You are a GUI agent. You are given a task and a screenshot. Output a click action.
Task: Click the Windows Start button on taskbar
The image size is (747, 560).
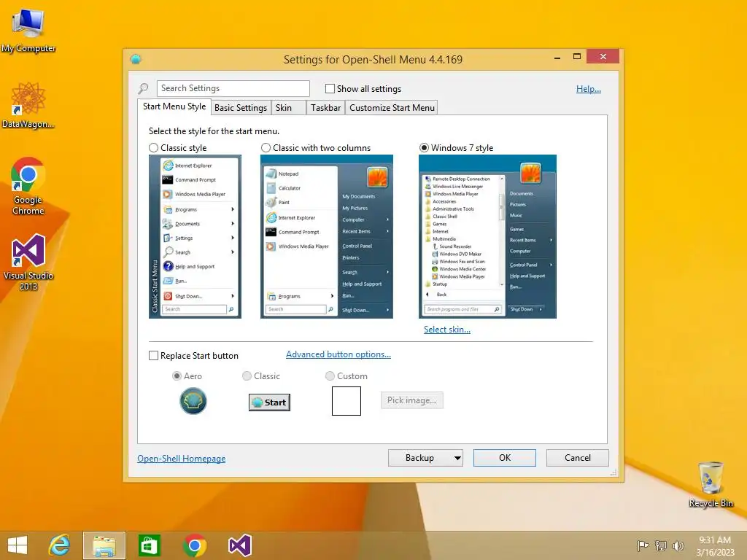(18, 545)
